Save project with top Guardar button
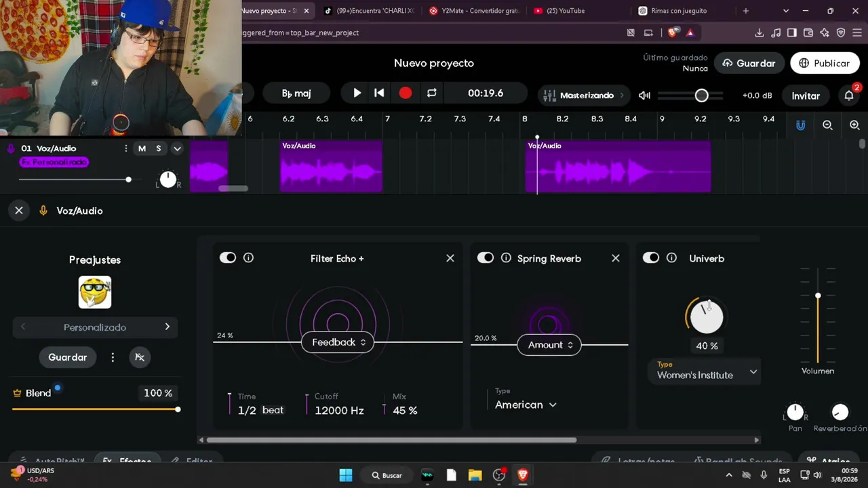 [x=749, y=63]
